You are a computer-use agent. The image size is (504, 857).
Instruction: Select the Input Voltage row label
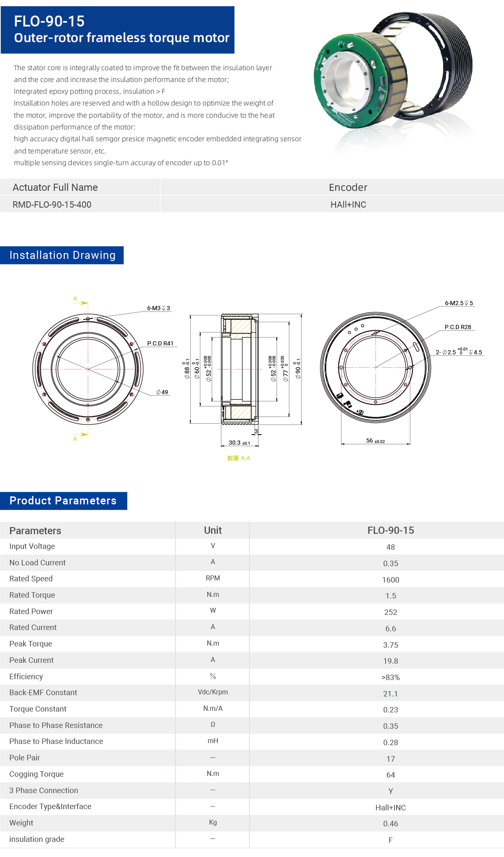(32, 546)
